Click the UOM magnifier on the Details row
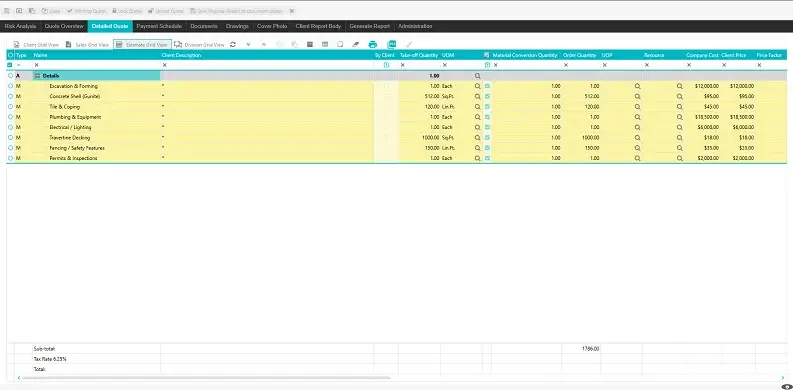 click(x=477, y=76)
